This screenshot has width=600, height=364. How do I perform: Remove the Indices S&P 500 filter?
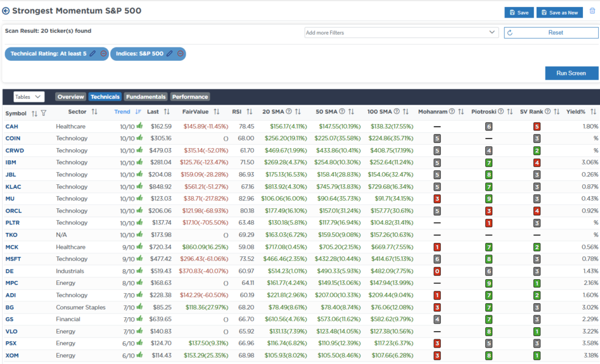pyautogui.click(x=180, y=53)
